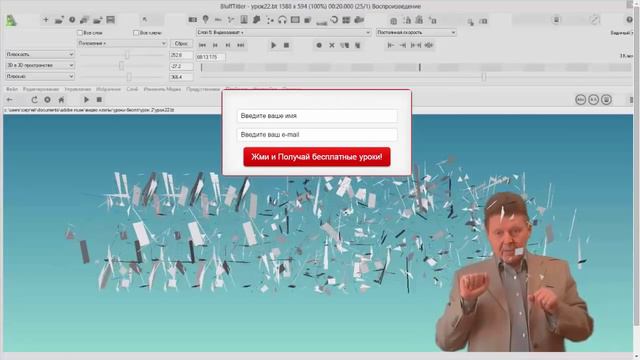The width and height of the screenshot is (640, 360).
Task: Click the middle property slider beside -27.2
Action: pyautogui.click(x=122, y=66)
